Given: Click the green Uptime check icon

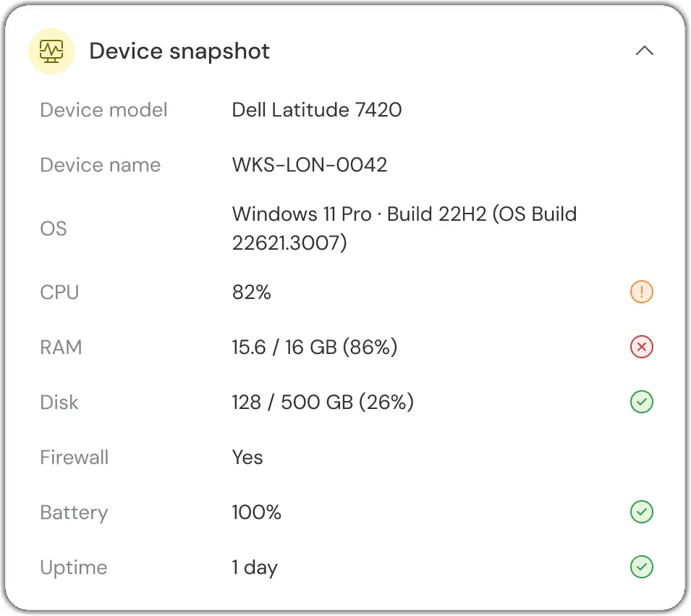Looking at the screenshot, I should 641,567.
